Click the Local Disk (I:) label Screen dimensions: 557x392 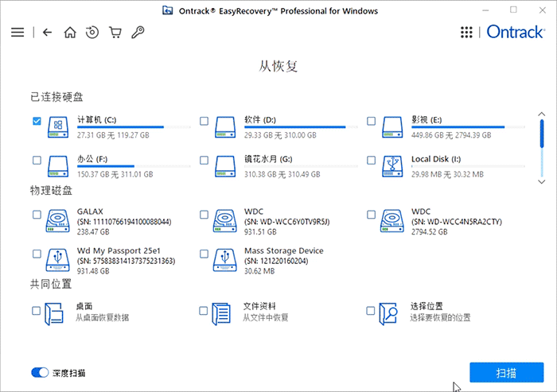(x=436, y=159)
